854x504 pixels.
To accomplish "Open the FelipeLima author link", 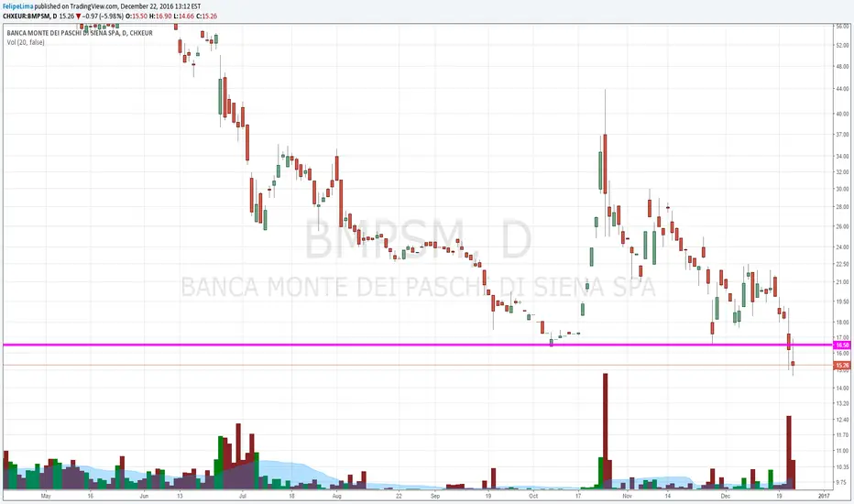I will pos(18,6).
